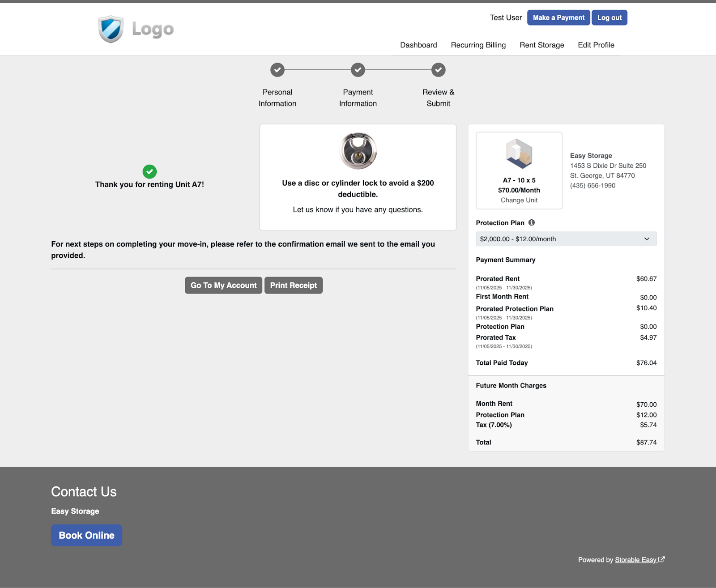Click the disc lock image

point(358,151)
